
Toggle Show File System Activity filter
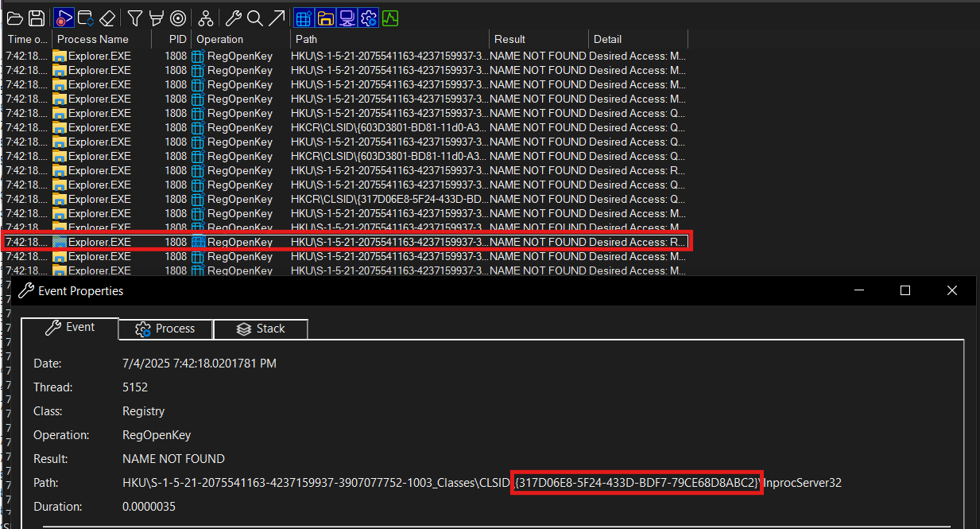point(325,18)
